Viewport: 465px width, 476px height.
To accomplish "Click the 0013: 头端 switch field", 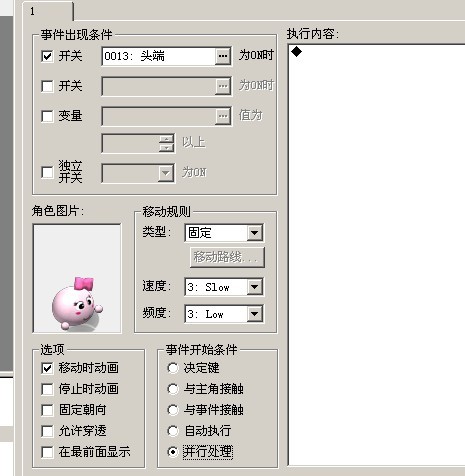I will [x=159, y=56].
